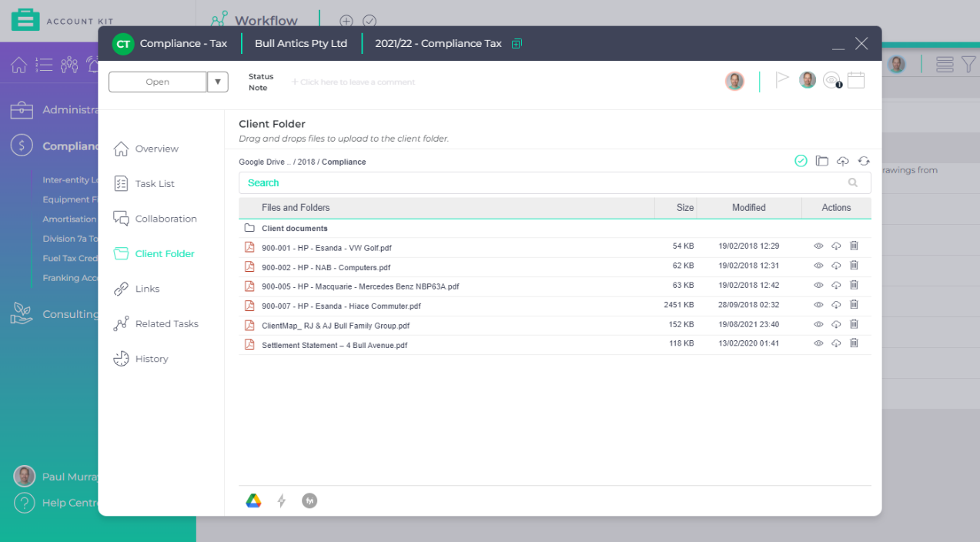Screen dimensions: 980x542
Task: Delete the 900-002 NAB Computers pdf
Action: tap(854, 266)
